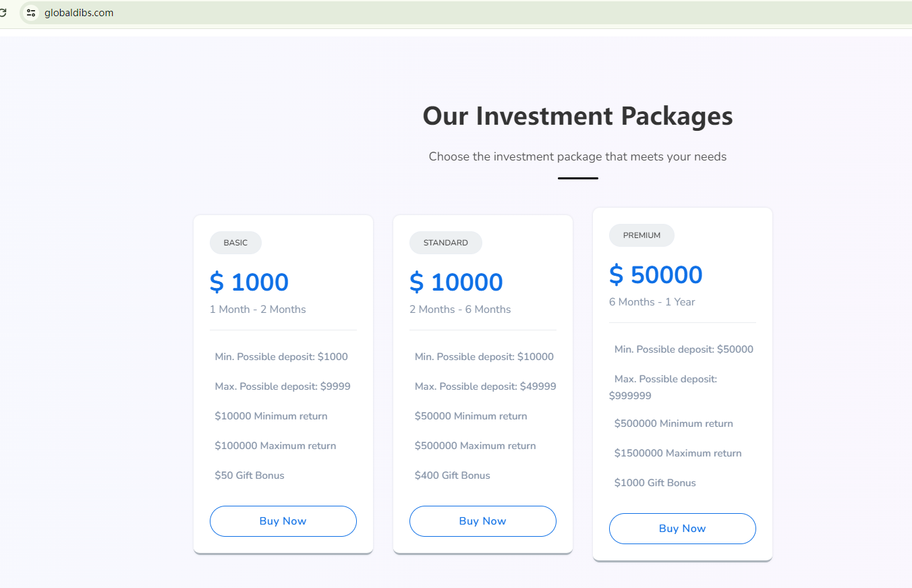Select the $ 10000 price text

pyautogui.click(x=456, y=283)
